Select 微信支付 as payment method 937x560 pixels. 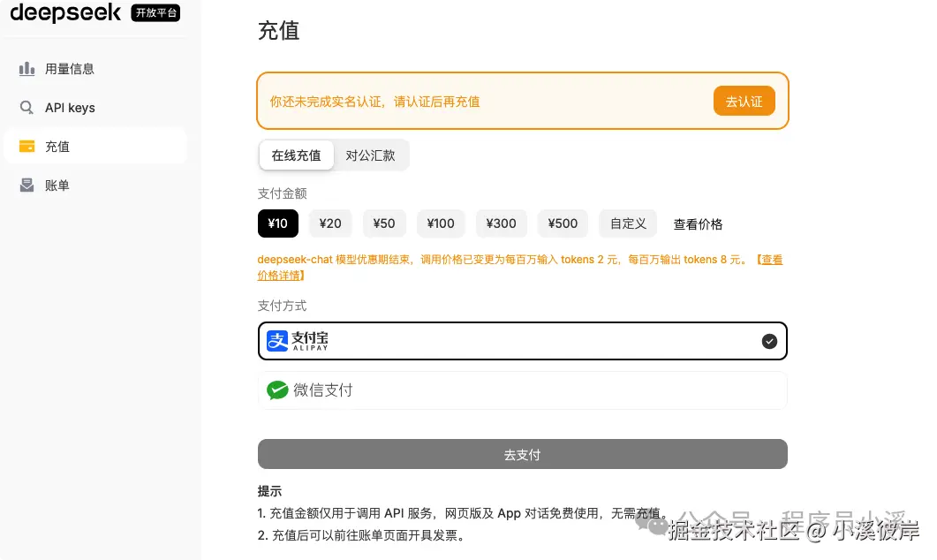tap(522, 390)
